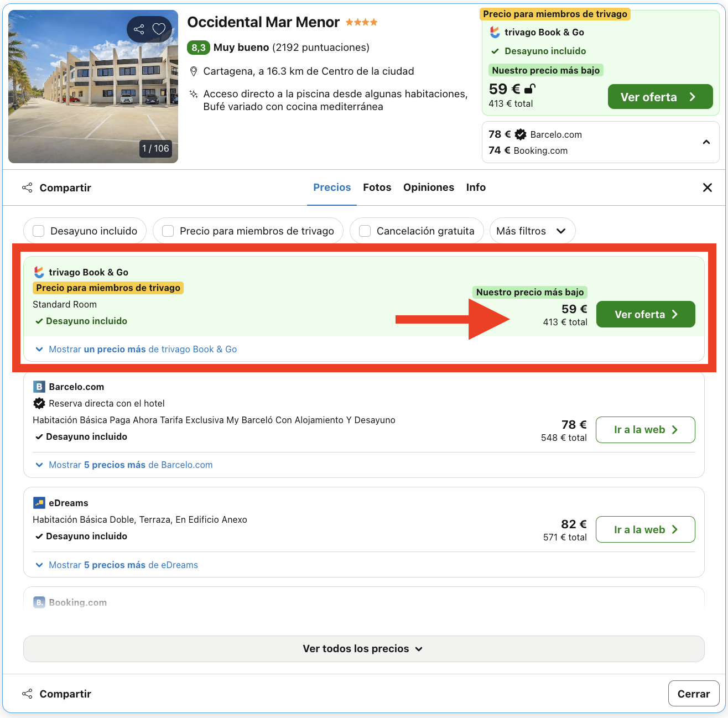728x718 pixels.
Task: Click the Barcelo.com logo icon
Action: point(39,387)
